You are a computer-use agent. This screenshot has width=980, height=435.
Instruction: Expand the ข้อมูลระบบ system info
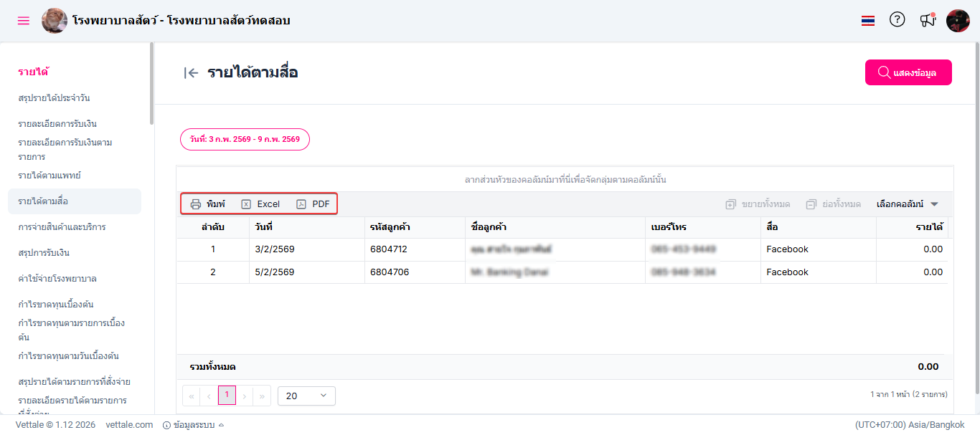coord(194,425)
